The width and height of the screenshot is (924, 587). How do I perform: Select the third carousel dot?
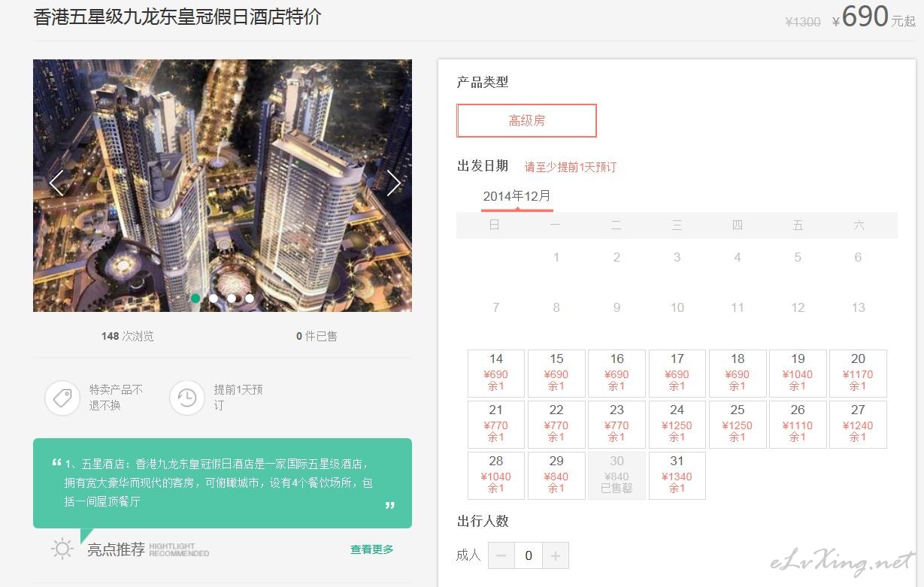coord(232,298)
